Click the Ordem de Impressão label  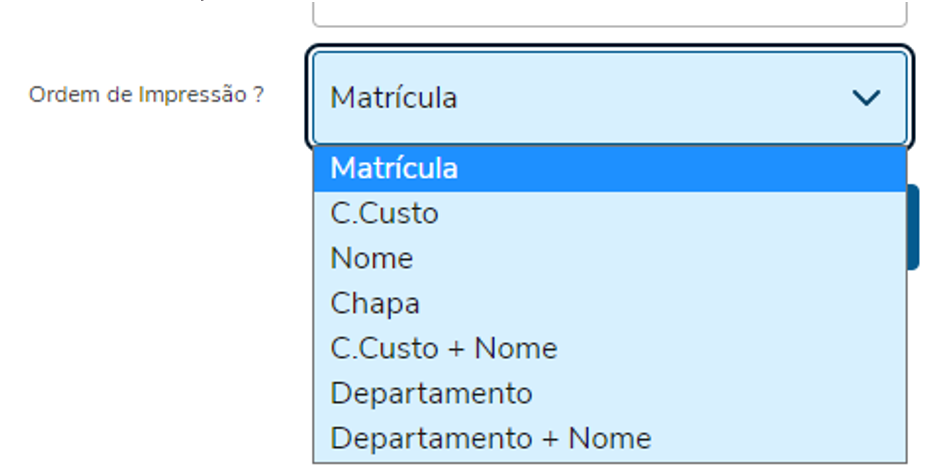pos(146,95)
